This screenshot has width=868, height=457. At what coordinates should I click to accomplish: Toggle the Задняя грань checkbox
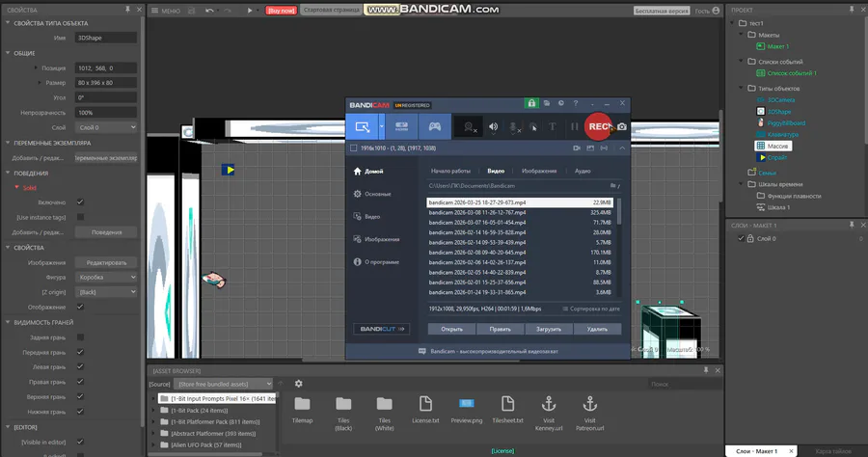click(x=80, y=336)
